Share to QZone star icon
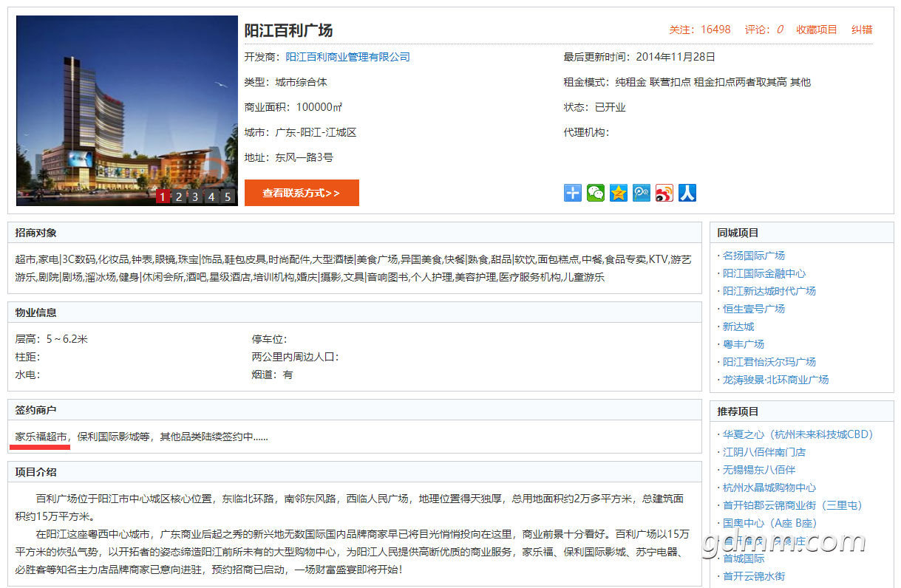Image resolution: width=901 pixels, height=588 pixels. [x=619, y=193]
